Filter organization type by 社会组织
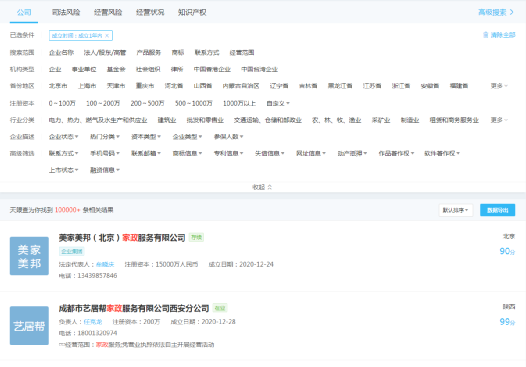The image size is (526, 367). tap(148, 69)
